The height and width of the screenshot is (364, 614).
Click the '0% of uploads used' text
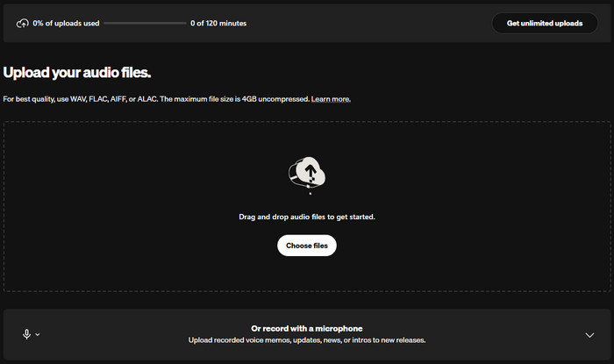coord(66,24)
